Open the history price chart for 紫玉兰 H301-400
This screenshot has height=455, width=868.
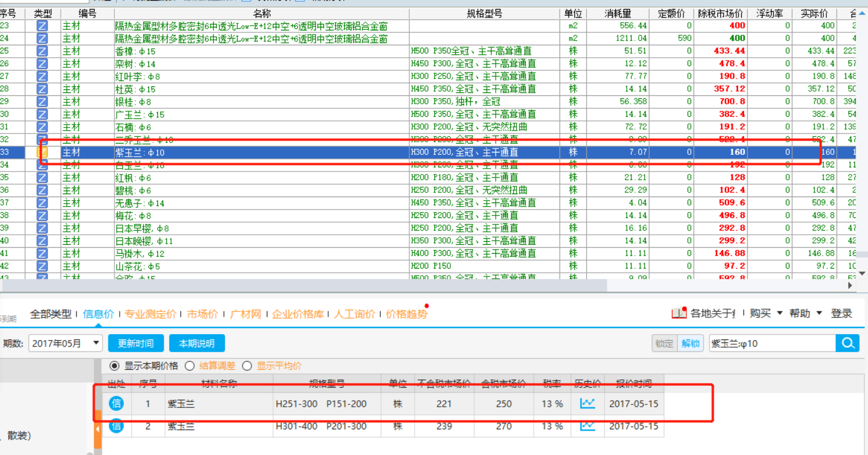pos(587,426)
